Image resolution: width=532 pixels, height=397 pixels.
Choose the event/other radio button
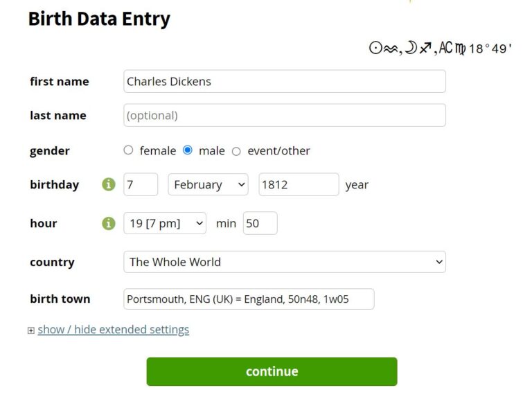236,151
